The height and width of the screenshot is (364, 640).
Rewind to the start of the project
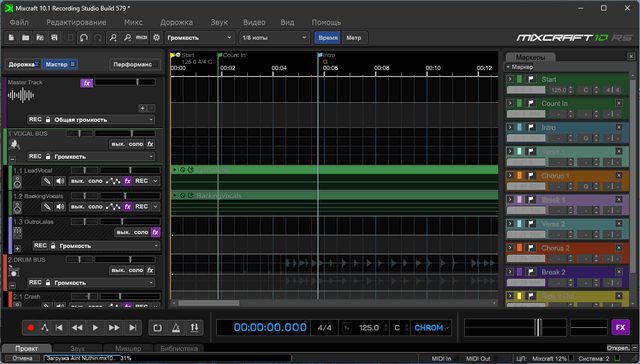pyautogui.click(x=59, y=328)
